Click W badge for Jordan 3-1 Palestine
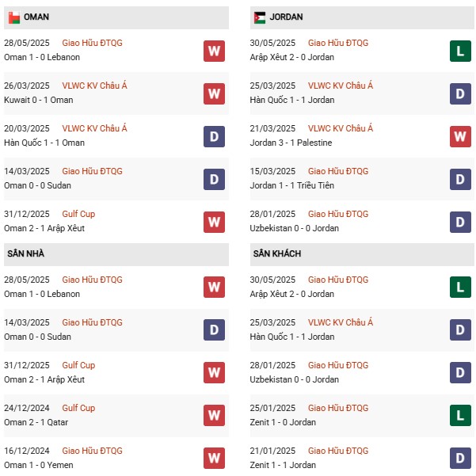476x476 pixels. [x=460, y=136]
